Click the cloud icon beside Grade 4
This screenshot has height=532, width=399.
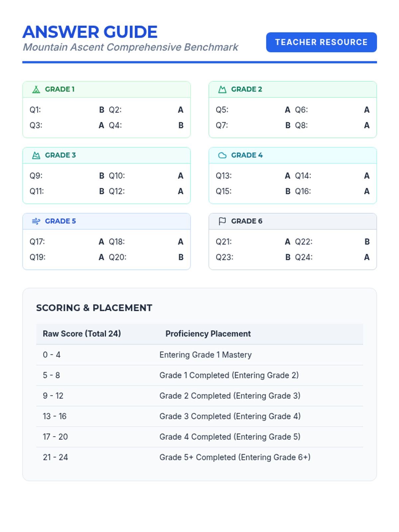[x=222, y=155]
